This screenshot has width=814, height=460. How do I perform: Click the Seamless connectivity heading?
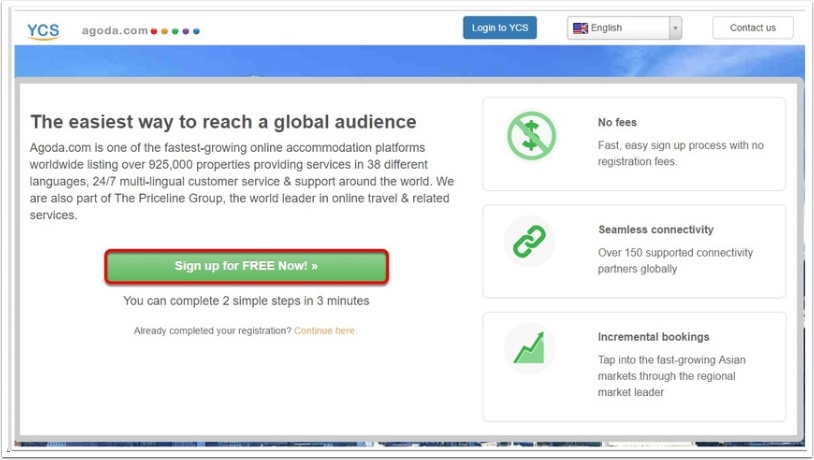point(656,229)
